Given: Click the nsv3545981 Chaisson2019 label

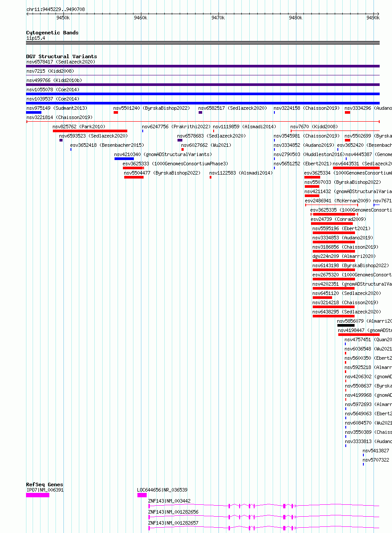Looking at the screenshot, I should coord(307,136).
